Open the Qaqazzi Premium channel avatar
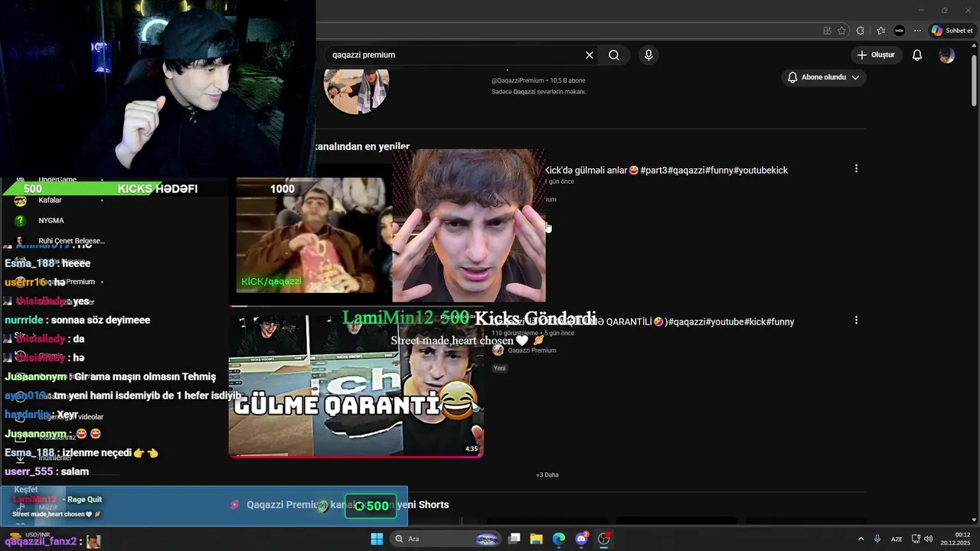The image size is (980, 551). 357,90
